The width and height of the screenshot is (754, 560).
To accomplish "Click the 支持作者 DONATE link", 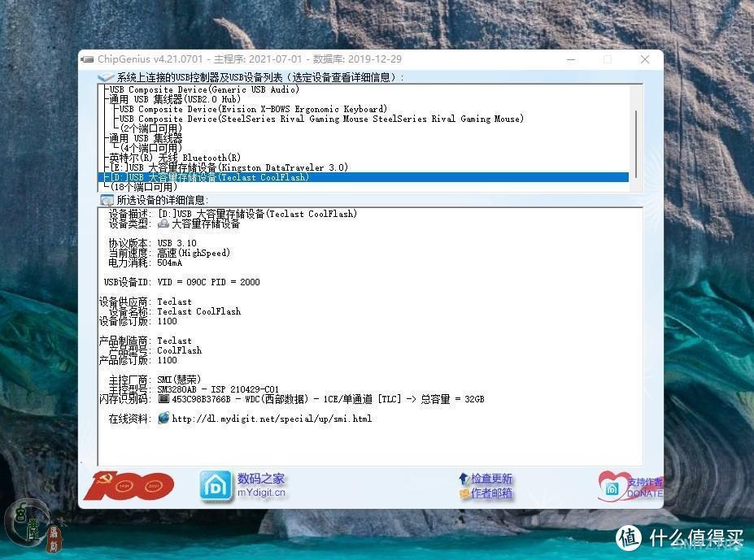I will point(645,488).
